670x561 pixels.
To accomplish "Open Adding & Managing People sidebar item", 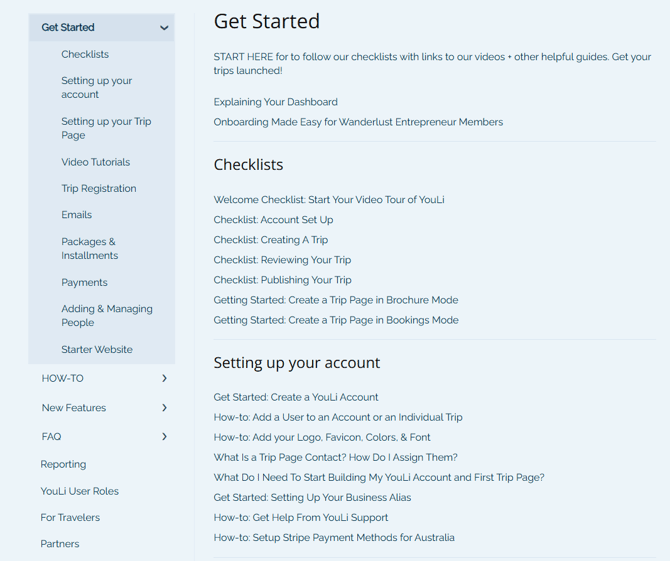I will 107,315.
